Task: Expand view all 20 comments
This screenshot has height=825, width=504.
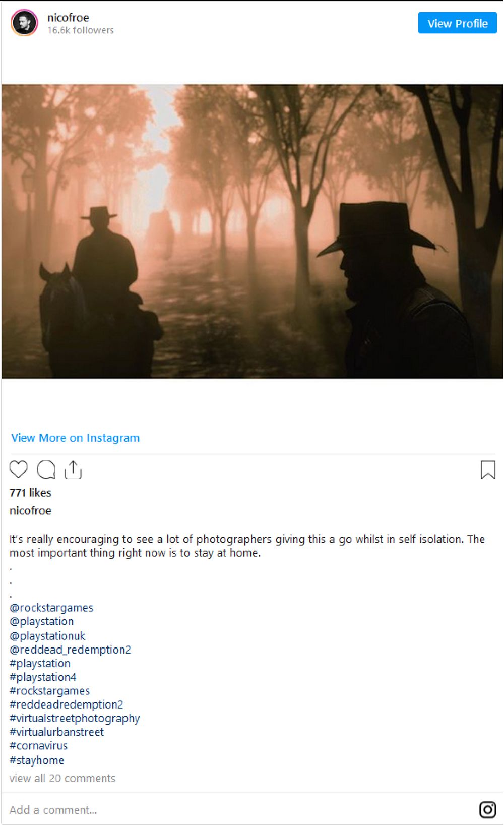Action: pos(62,778)
